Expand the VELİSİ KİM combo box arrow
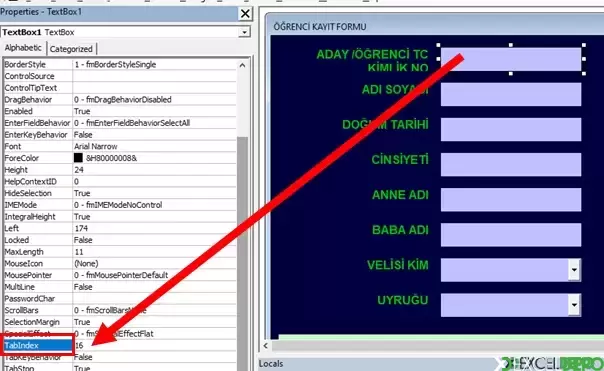The image size is (604, 371). [574, 270]
